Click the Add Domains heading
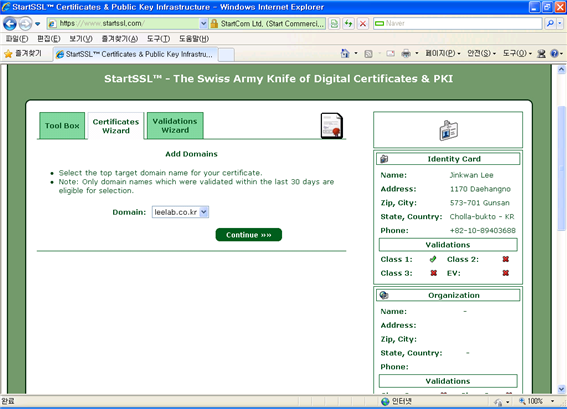This screenshot has height=409, width=567. click(191, 154)
